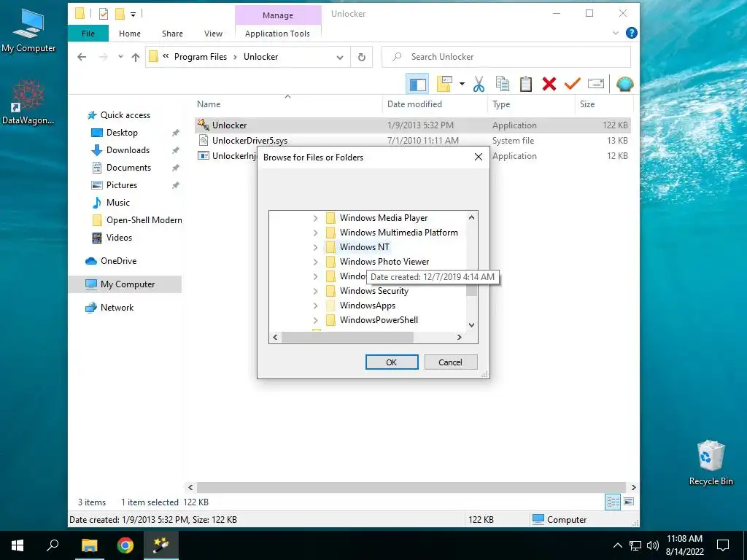This screenshot has width=747, height=560.
Task: Expand the Windows Security folder node
Action: pyautogui.click(x=315, y=291)
